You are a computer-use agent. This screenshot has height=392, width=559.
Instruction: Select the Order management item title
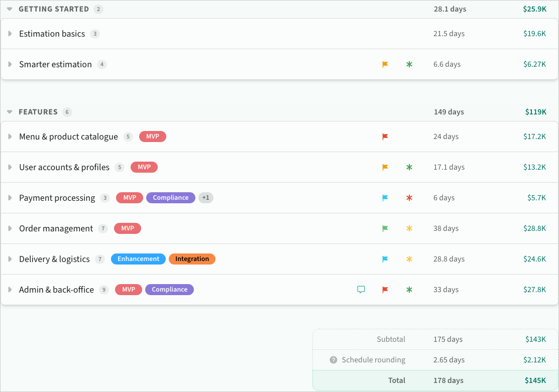(x=56, y=228)
